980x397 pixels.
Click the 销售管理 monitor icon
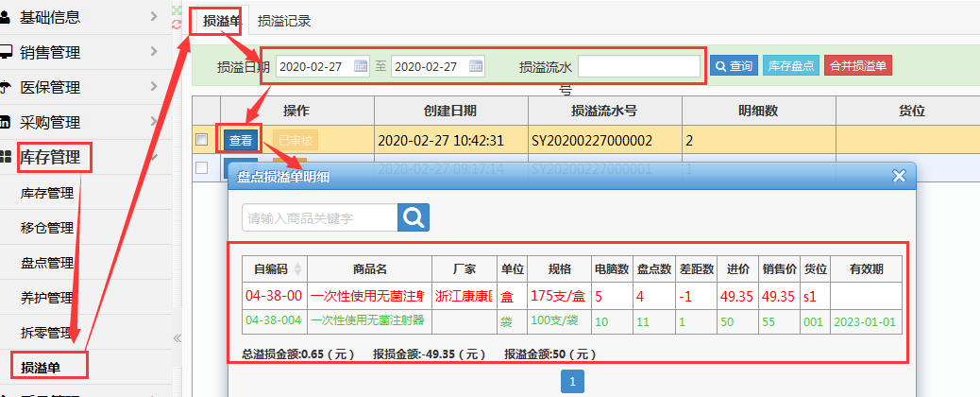pos(6,52)
